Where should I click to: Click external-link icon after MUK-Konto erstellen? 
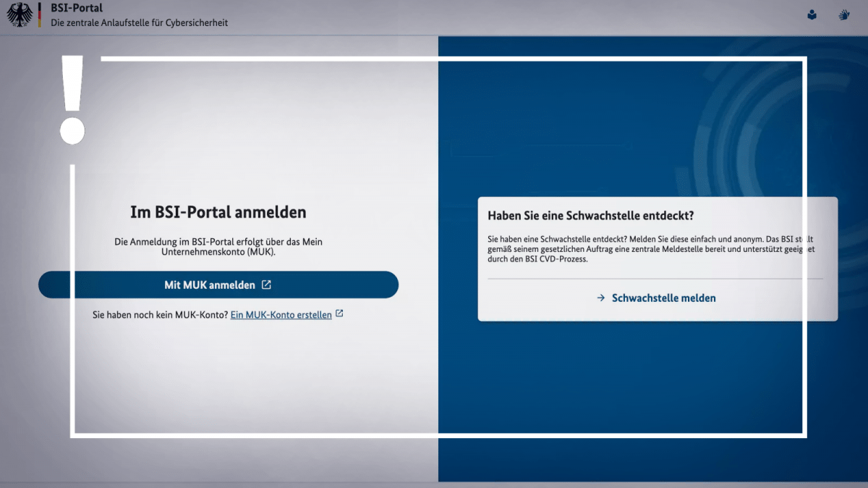click(339, 314)
